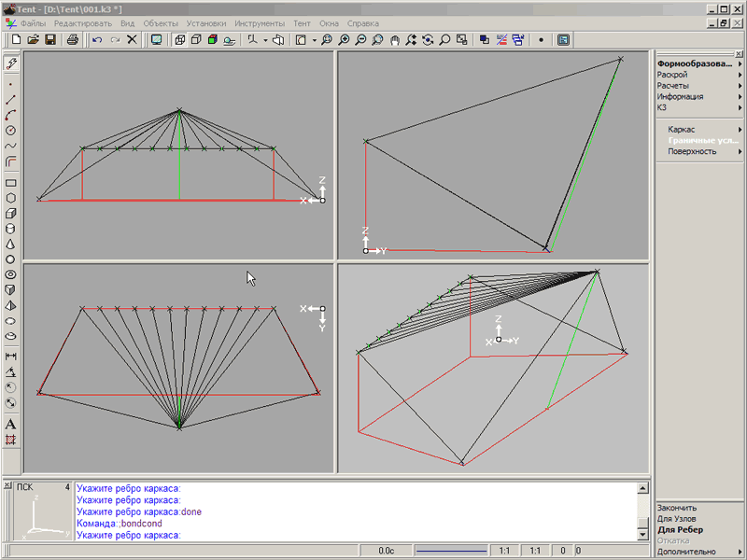747x560 pixels.
Task: Select the box solid tool
Action: pos(10,214)
